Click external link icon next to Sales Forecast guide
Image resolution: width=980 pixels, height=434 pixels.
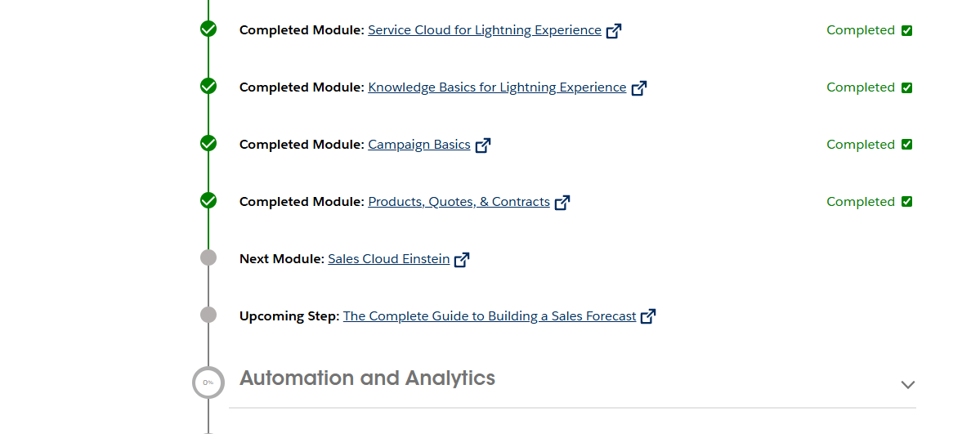(x=648, y=316)
